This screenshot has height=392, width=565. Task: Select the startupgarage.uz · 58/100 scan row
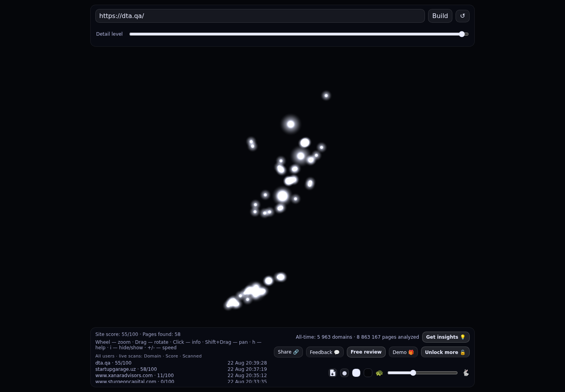click(181, 369)
